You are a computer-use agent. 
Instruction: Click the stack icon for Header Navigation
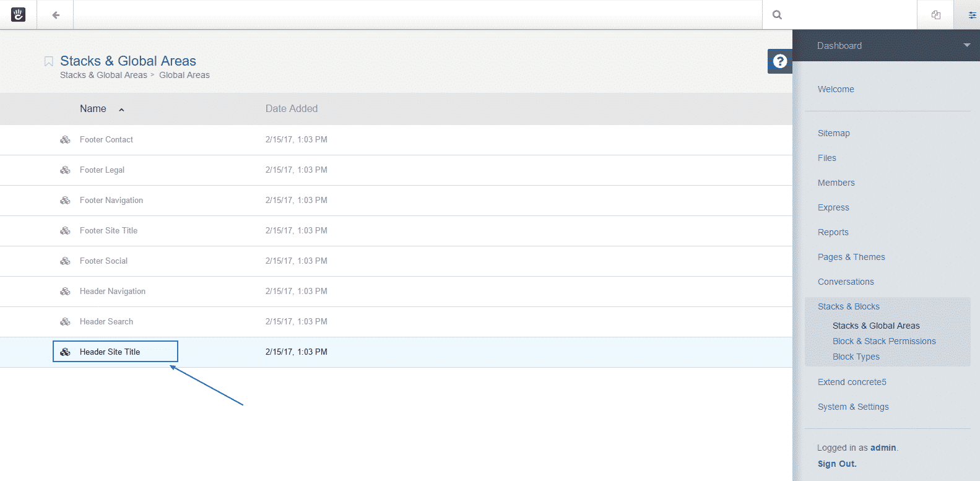(65, 292)
